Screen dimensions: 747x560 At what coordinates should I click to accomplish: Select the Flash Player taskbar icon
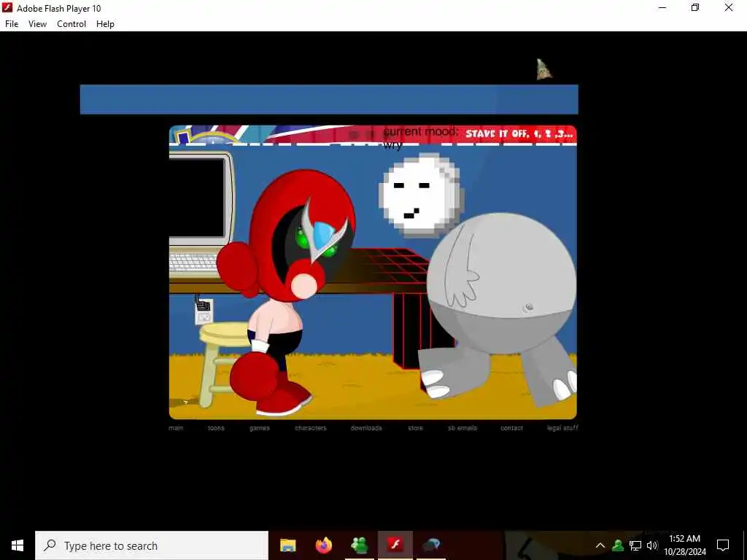coord(395,545)
